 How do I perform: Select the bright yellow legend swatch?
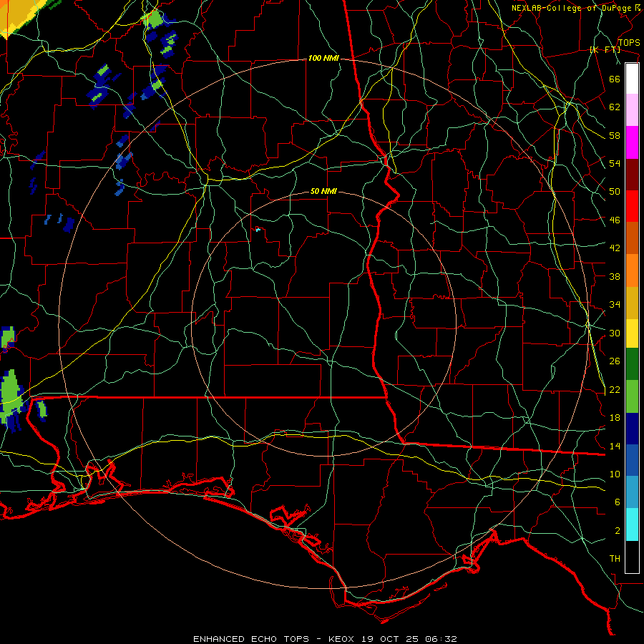coord(632,333)
